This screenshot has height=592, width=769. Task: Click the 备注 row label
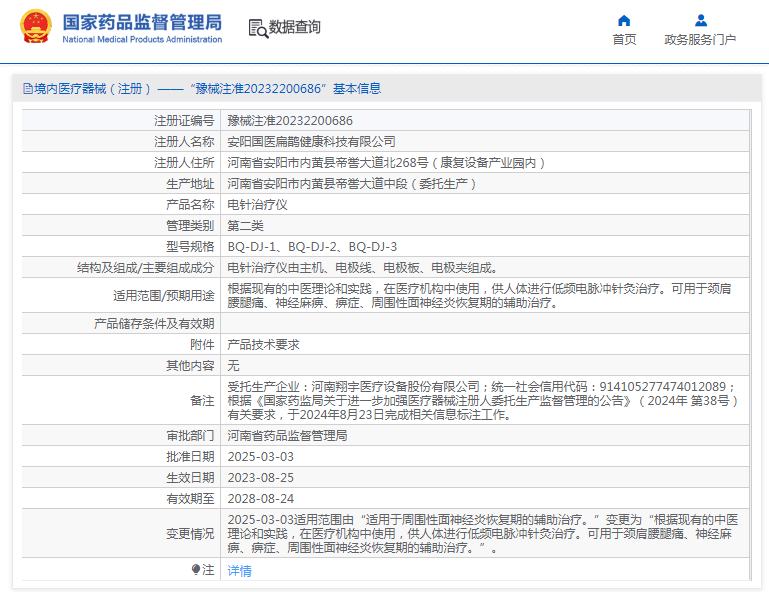coord(203,401)
